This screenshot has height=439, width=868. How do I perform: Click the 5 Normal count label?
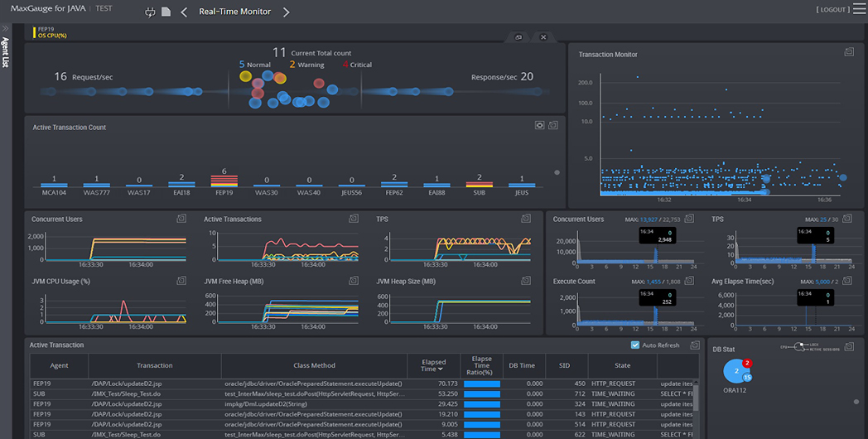[254, 65]
